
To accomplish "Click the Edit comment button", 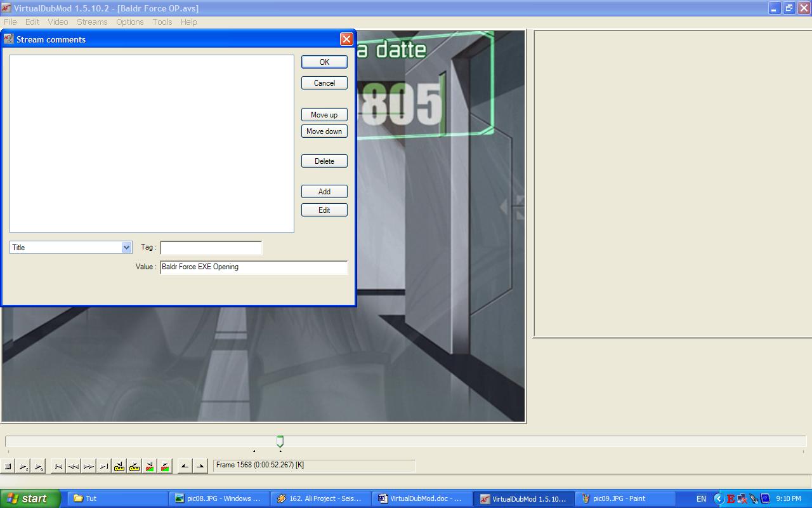I will click(x=324, y=210).
